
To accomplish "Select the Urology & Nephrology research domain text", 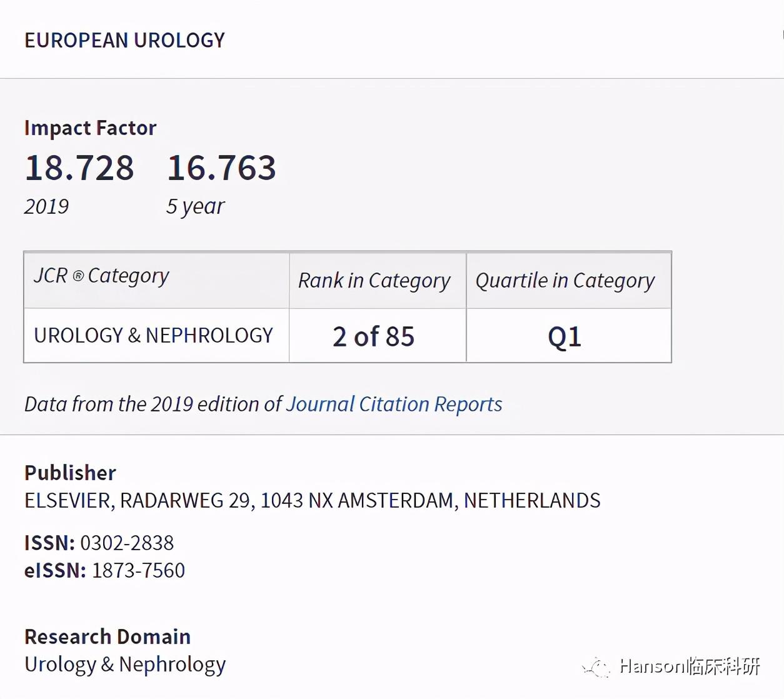I will coord(125,664).
